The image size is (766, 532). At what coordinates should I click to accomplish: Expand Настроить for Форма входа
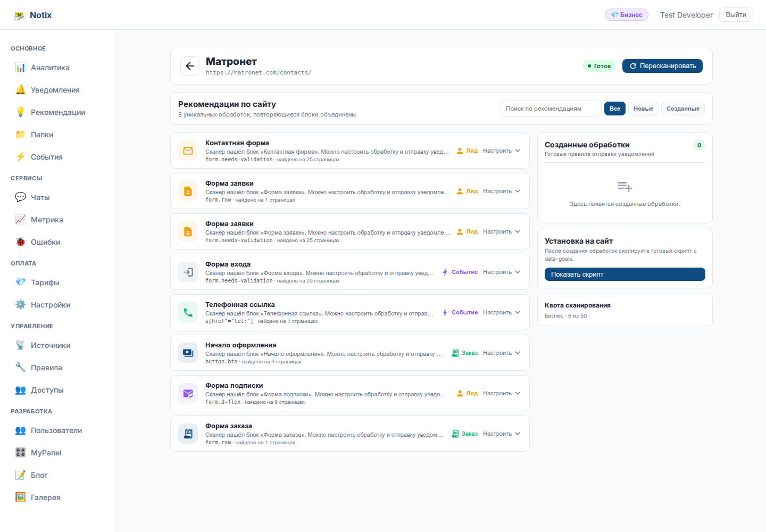tap(502, 272)
